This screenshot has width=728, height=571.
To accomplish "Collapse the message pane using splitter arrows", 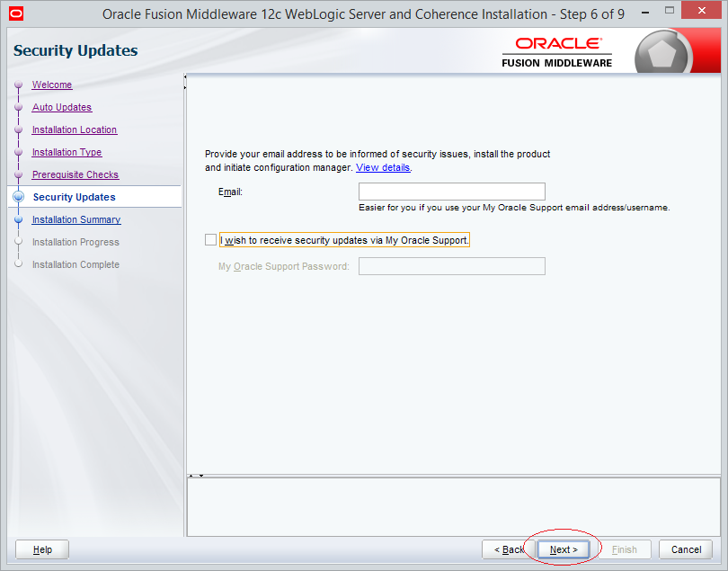I will 201,476.
